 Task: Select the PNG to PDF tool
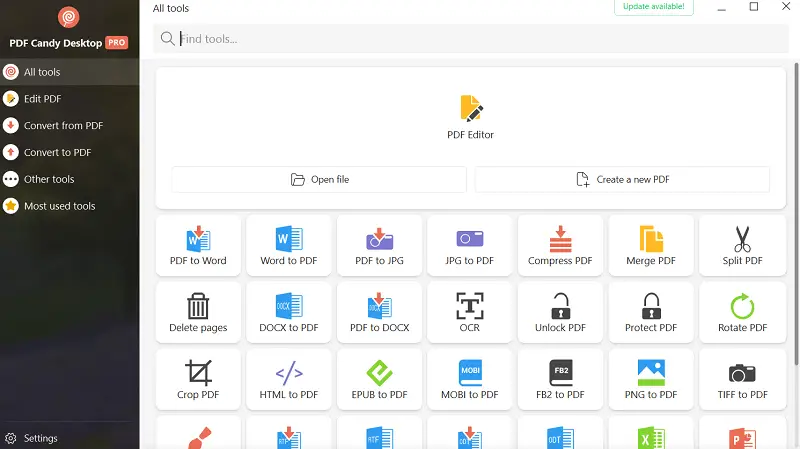click(651, 379)
